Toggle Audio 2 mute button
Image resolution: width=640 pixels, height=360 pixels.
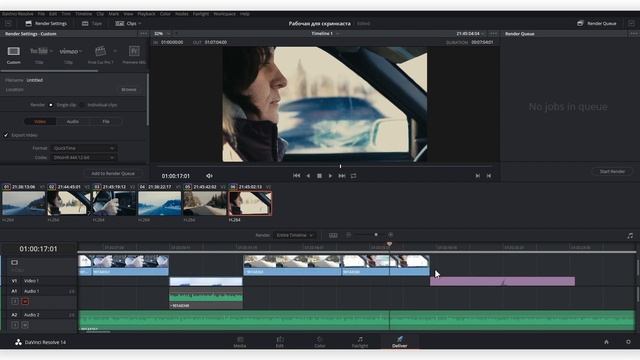click(25, 325)
